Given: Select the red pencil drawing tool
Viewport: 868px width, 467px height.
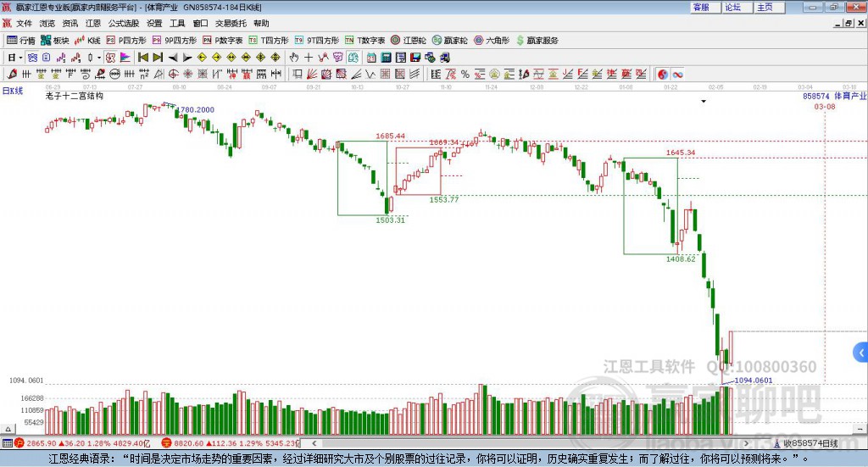Looking at the screenshot, I should [12, 74].
